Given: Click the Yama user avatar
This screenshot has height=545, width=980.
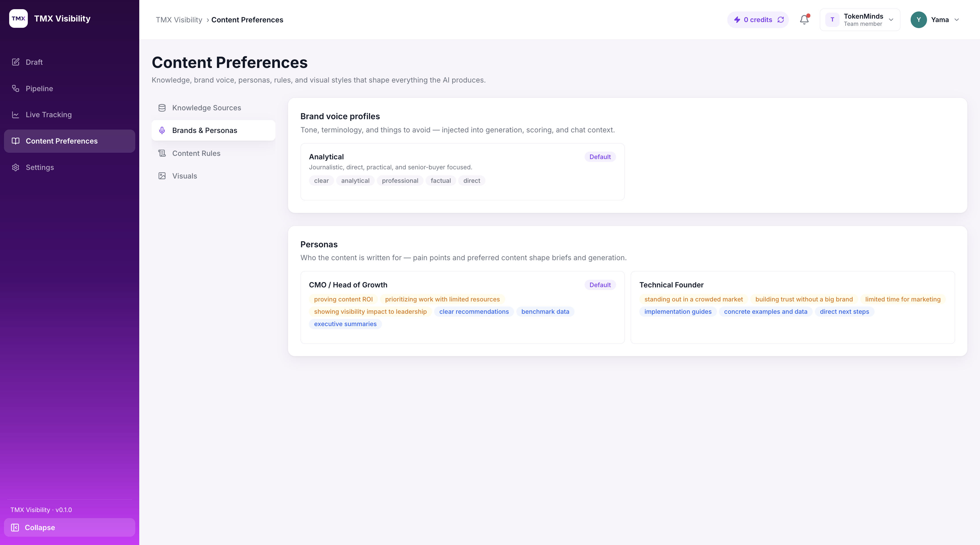Looking at the screenshot, I should (x=918, y=20).
